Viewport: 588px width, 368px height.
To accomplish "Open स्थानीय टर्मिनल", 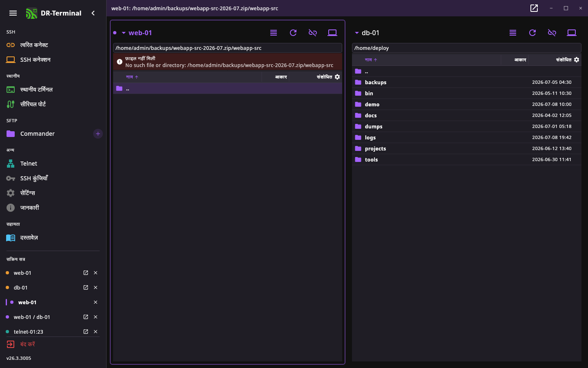I will click(x=53, y=90).
